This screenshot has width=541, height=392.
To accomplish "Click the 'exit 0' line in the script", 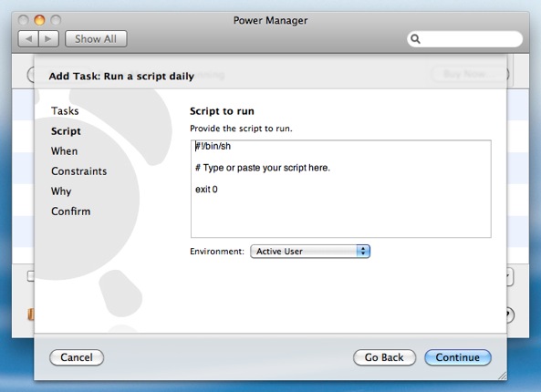I will (206, 190).
